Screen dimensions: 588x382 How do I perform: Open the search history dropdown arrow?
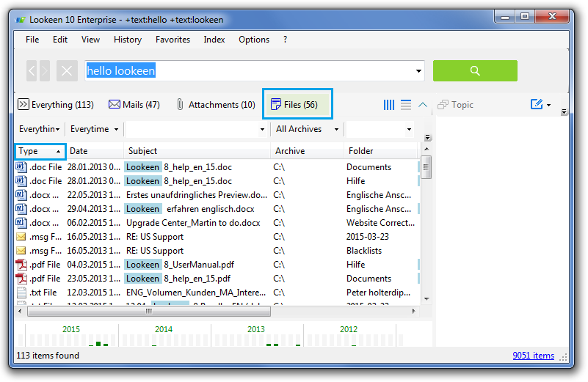pos(418,71)
